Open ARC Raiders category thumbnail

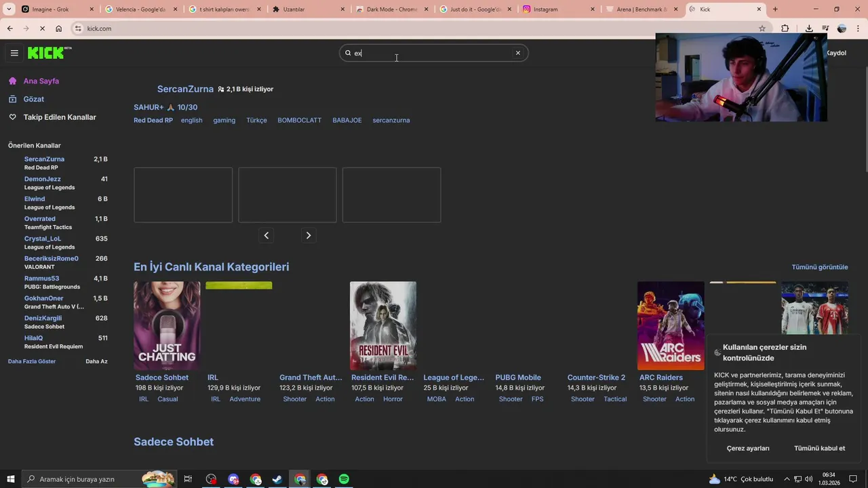point(671,325)
